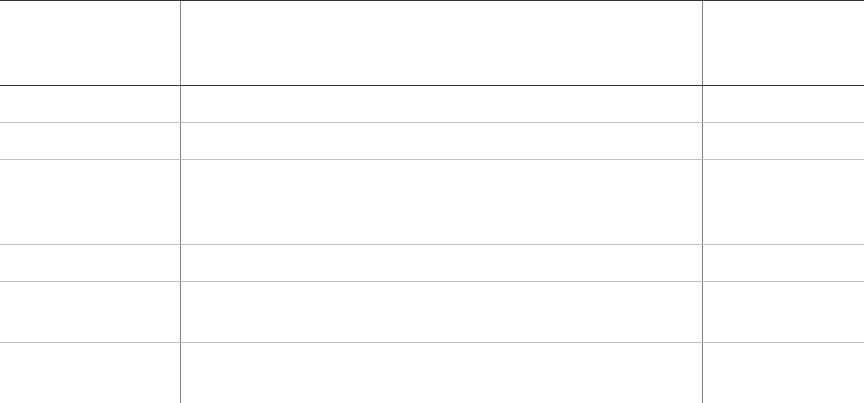This screenshot has width=864, height=403.
Task: Select first body row's right cell
Action: point(783,104)
